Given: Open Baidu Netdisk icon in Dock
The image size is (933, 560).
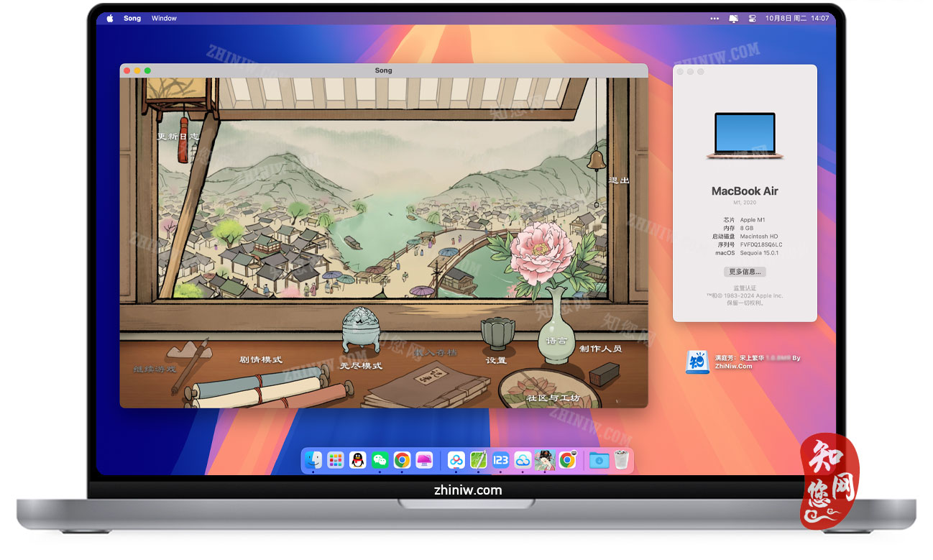Looking at the screenshot, I should click(456, 460).
